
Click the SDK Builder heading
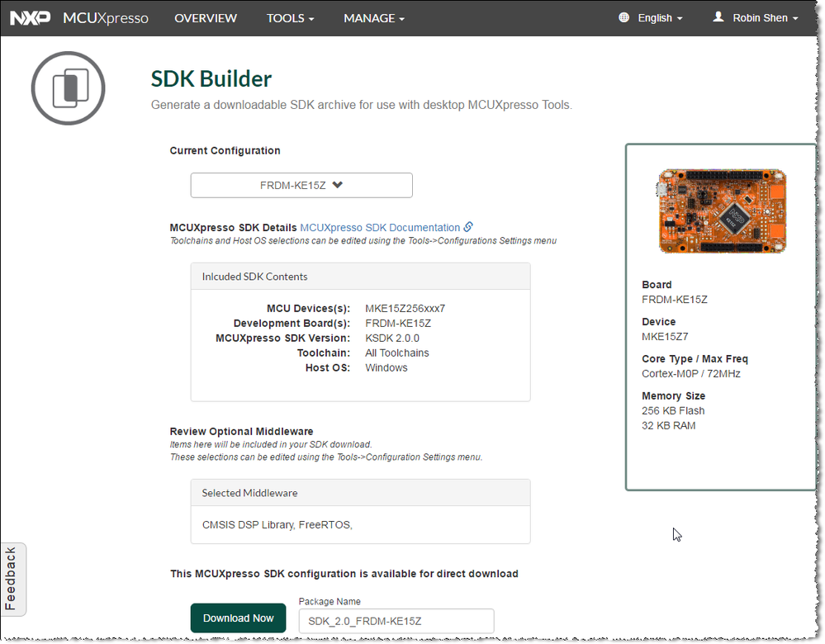[211, 79]
